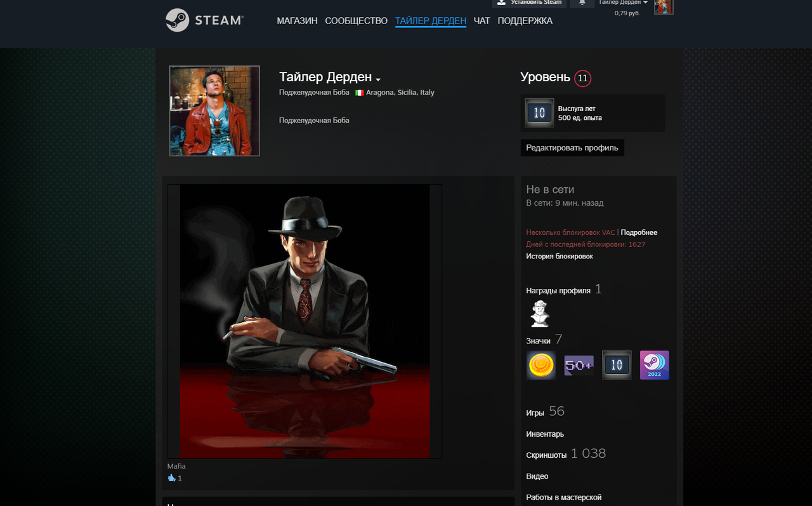Open the notifications bell icon
The height and width of the screenshot is (506, 812).
point(582,3)
